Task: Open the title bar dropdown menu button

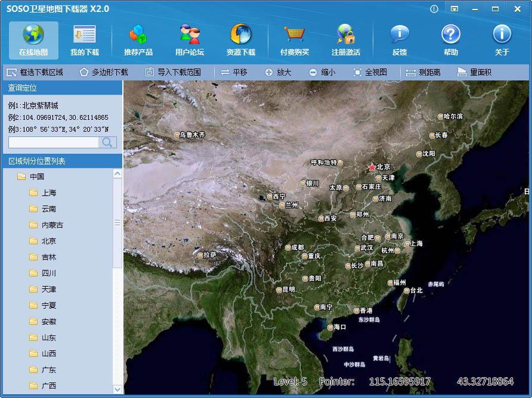Action: [x=454, y=9]
